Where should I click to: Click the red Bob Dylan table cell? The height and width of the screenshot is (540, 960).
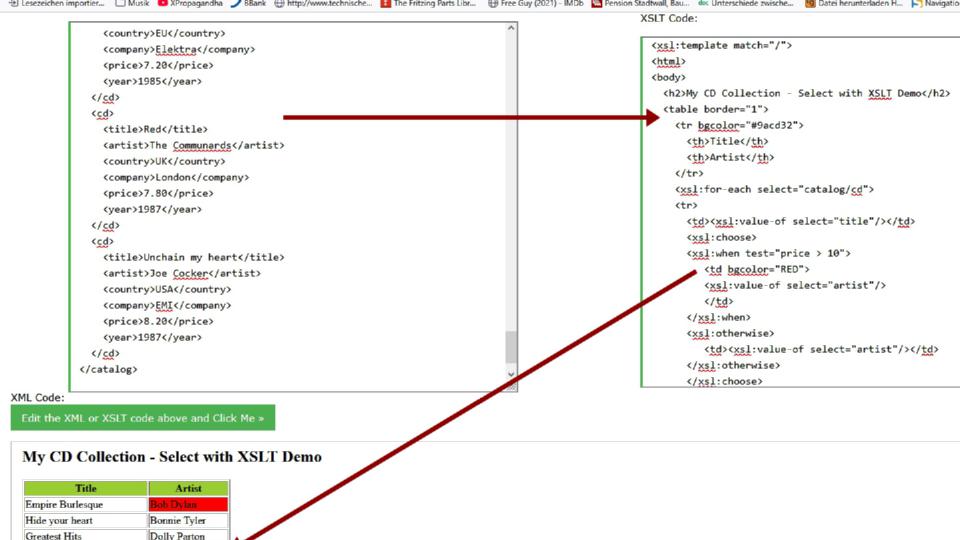pyautogui.click(x=188, y=505)
